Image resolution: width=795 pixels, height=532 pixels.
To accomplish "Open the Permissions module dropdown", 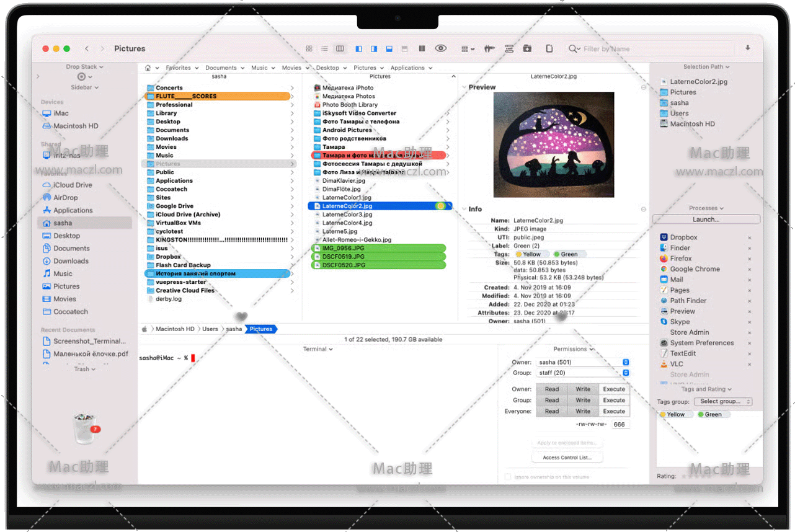I will 574,349.
